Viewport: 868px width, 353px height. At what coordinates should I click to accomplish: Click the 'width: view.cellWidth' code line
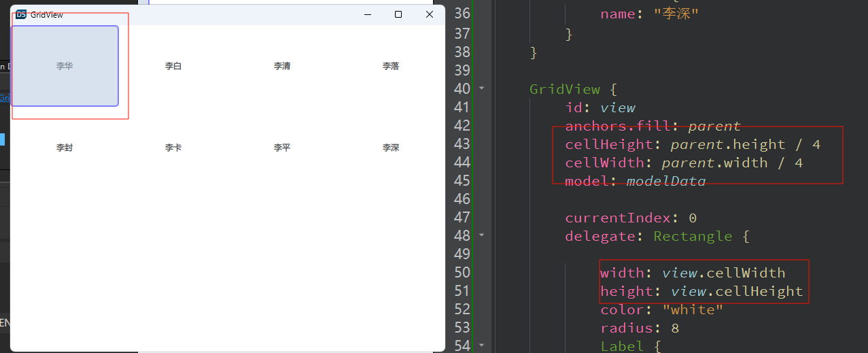tap(693, 273)
